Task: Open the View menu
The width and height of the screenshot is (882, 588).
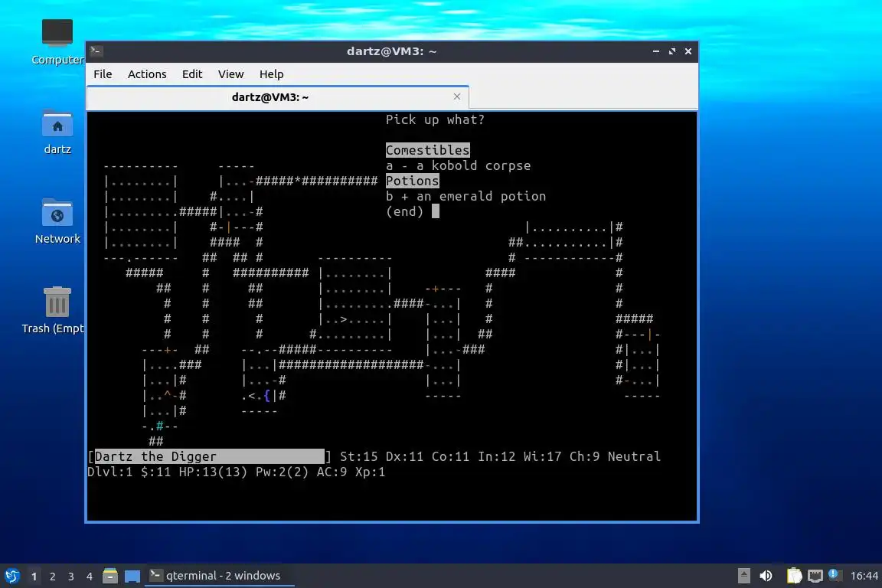Action: (230, 74)
